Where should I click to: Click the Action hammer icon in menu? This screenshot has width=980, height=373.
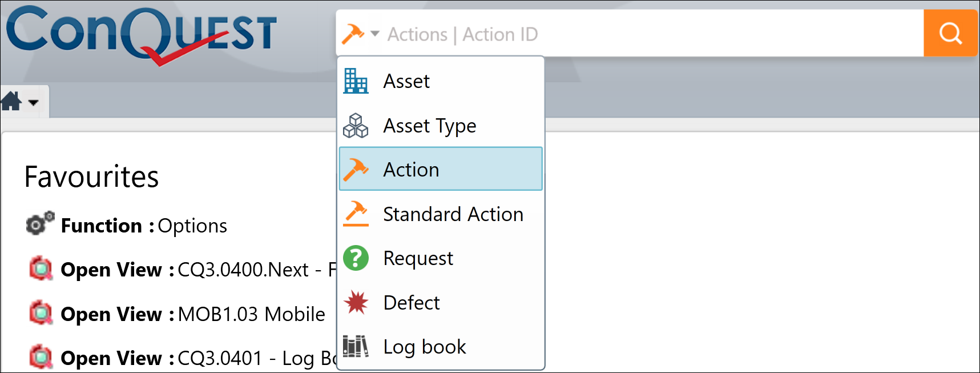[x=356, y=169]
